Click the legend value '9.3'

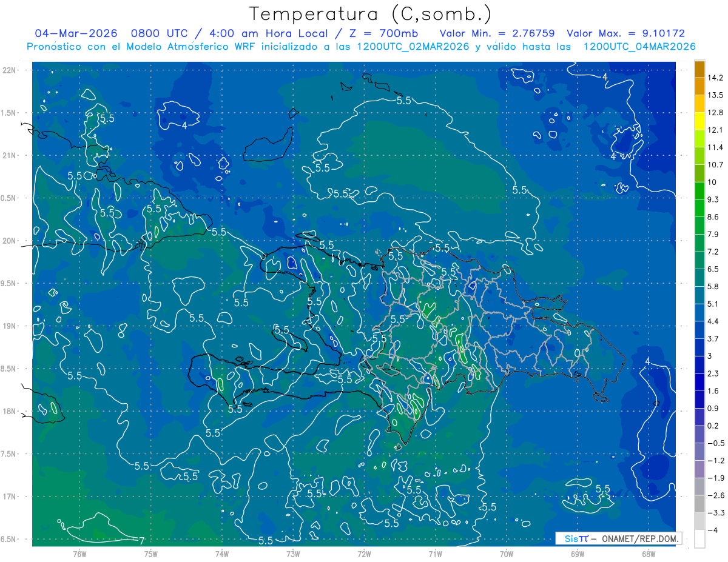(714, 199)
